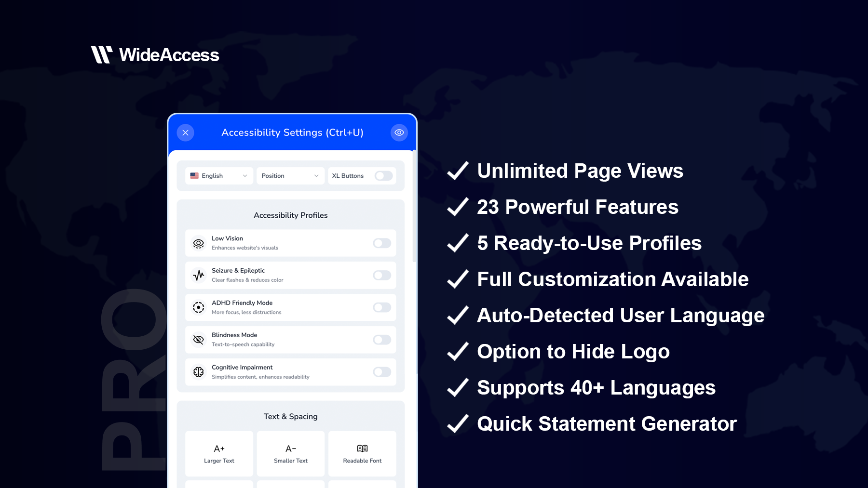Expand the language selector chevron
This screenshot has height=488, width=868.
pos(245,175)
